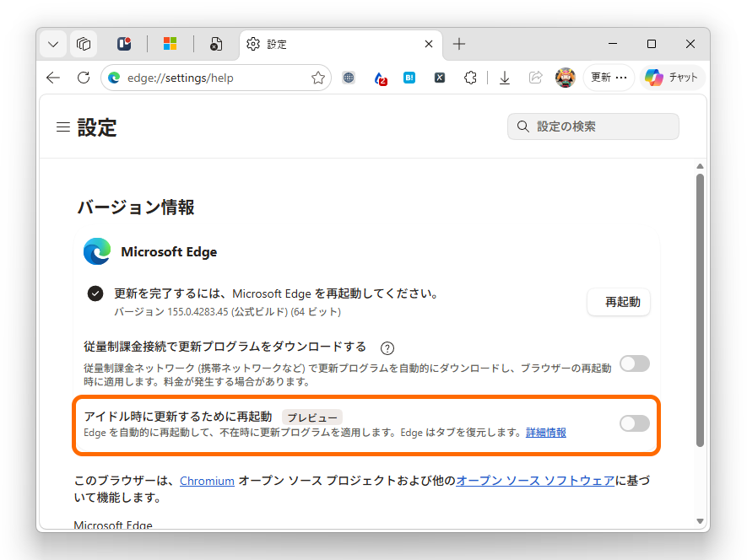The width and height of the screenshot is (747, 560).
Task: Open the Hatena B! bookmark extension
Action: pyautogui.click(x=409, y=78)
